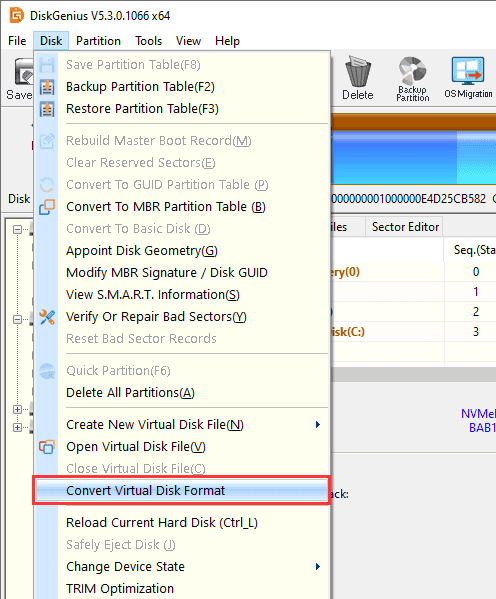
Task: Open the Help menu
Action: point(227,41)
